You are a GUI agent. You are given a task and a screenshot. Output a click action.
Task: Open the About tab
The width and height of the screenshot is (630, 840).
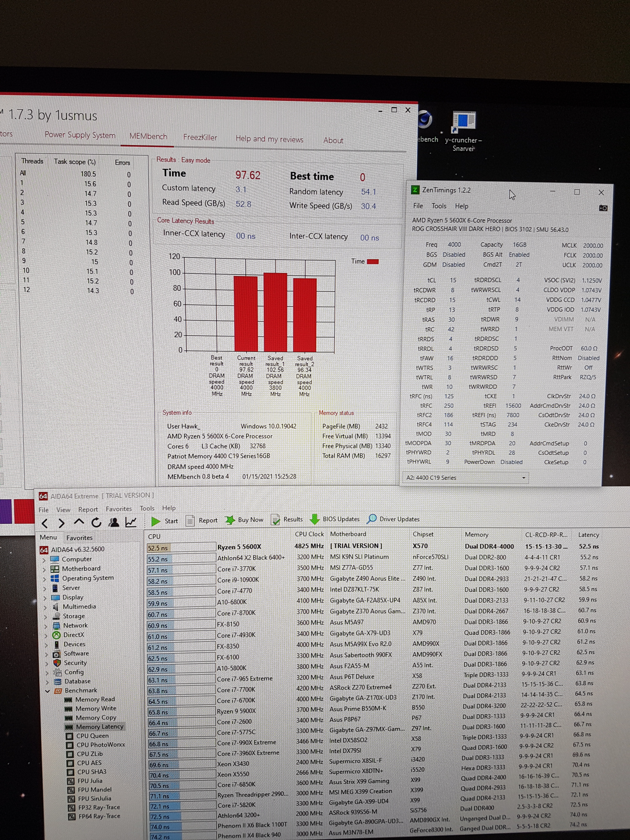[x=333, y=140]
